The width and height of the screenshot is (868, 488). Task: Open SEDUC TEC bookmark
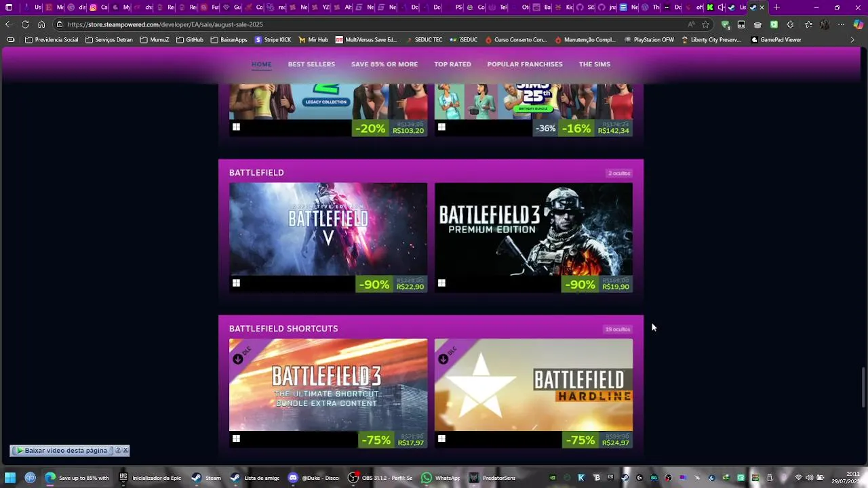tap(424, 40)
